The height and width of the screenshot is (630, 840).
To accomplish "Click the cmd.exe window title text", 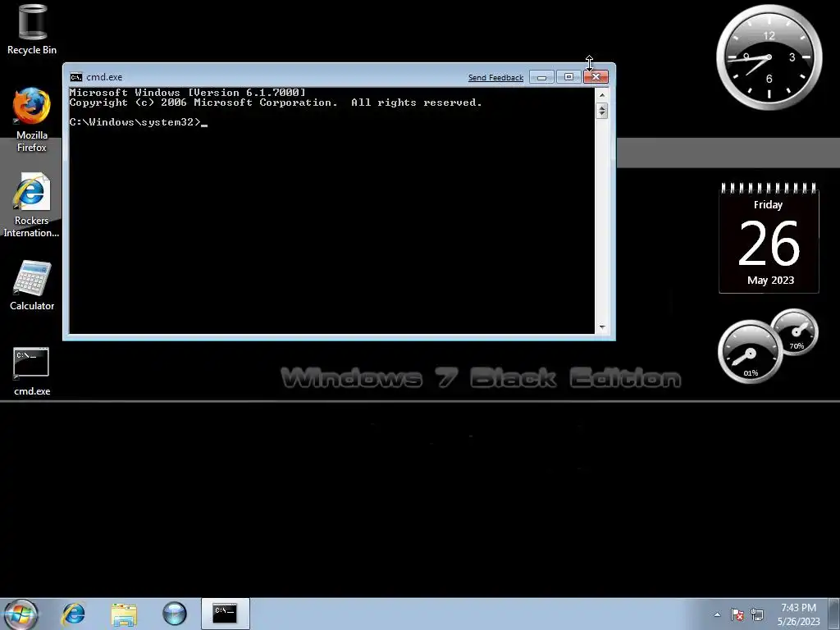I will [x=104, y=77].
